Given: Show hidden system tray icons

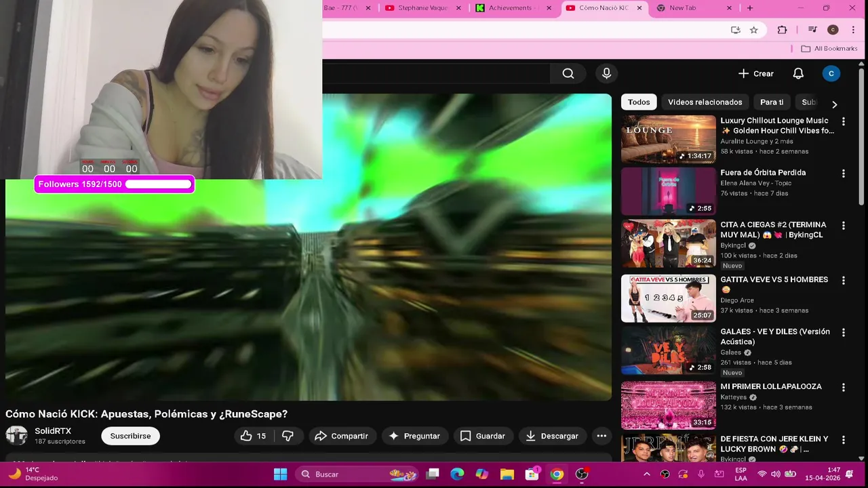Looking at the screenshot, I should pyautogui.click(x=646, y=474).
